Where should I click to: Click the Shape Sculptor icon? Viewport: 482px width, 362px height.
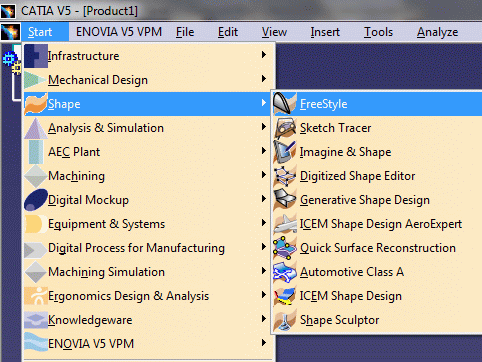pyautogui.click(x=285, y=320)
